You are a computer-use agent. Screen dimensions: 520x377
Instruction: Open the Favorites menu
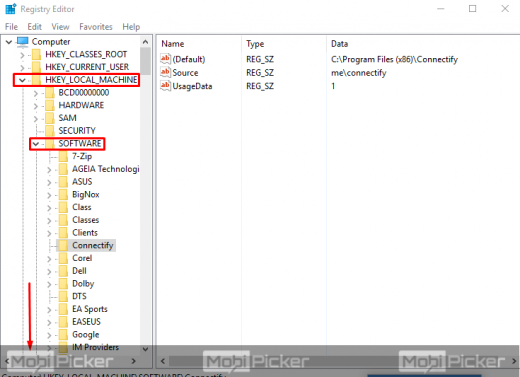point(96,27)
